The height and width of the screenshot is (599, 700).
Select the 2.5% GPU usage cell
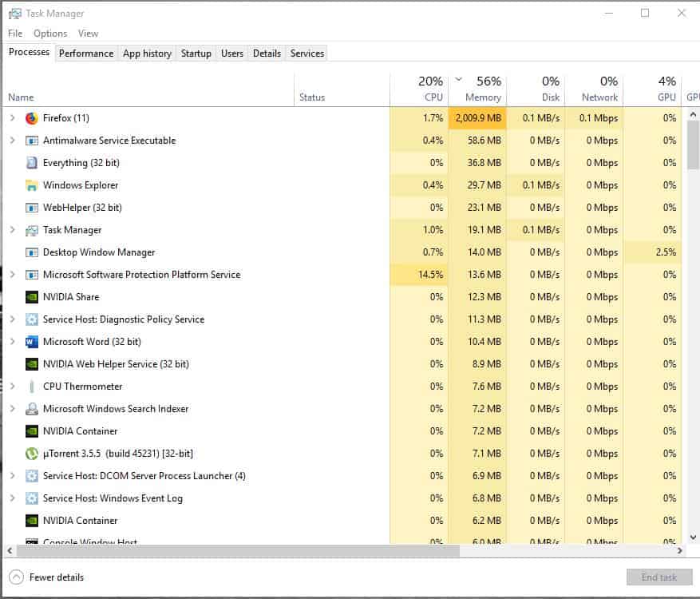(x=652, y=252)
